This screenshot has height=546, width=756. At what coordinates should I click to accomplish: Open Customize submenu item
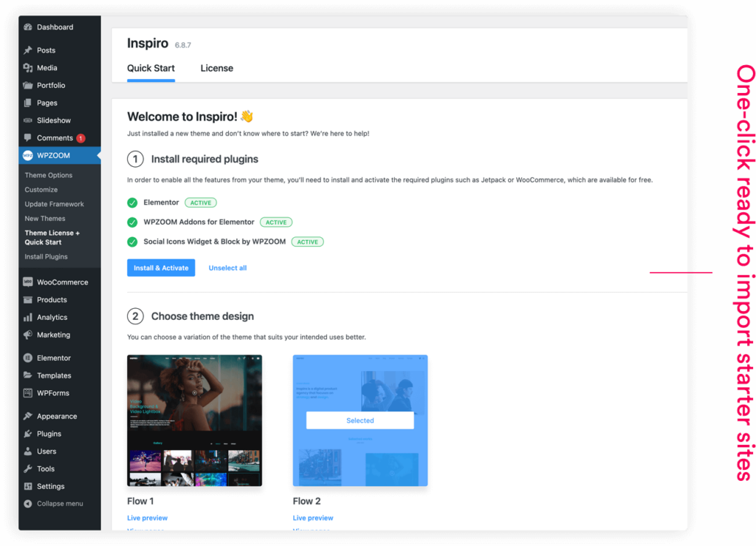pos(41,190)
